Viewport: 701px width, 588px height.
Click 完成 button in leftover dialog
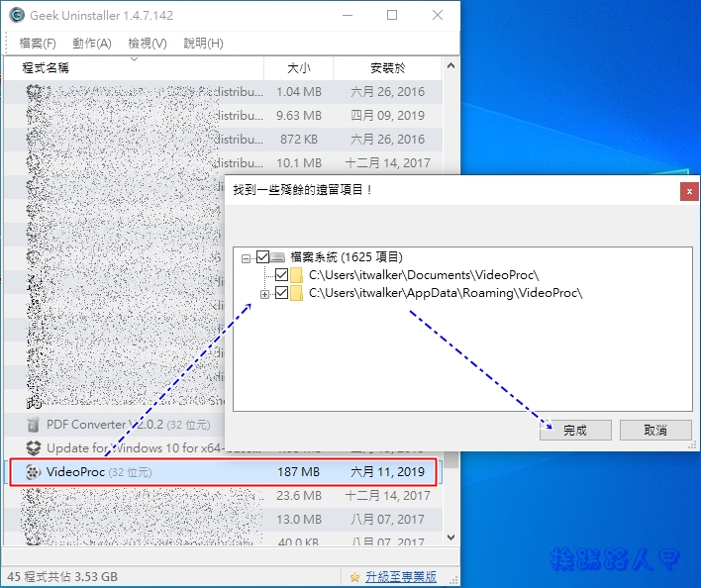[x=575, y=431]
